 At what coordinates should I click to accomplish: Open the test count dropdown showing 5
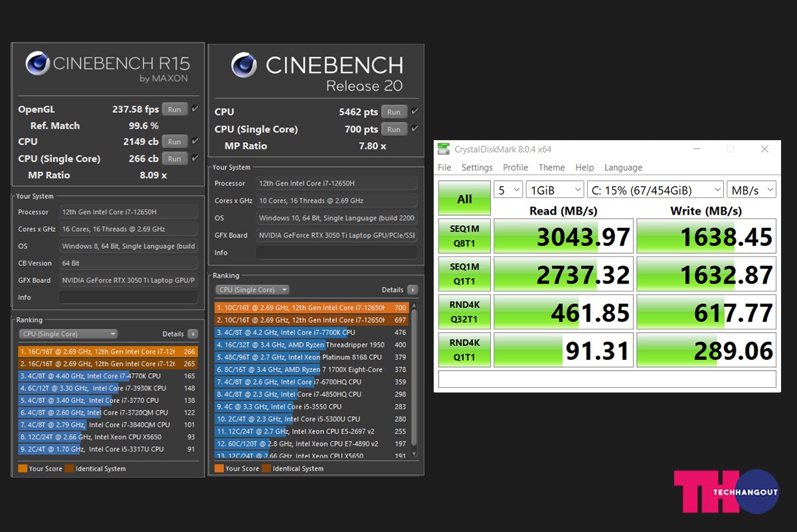[508, 190]
